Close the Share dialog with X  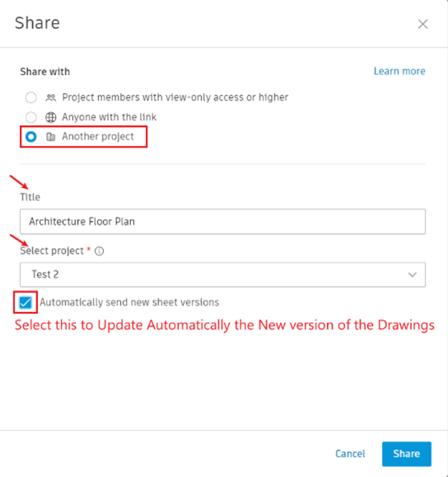[422, 24]
